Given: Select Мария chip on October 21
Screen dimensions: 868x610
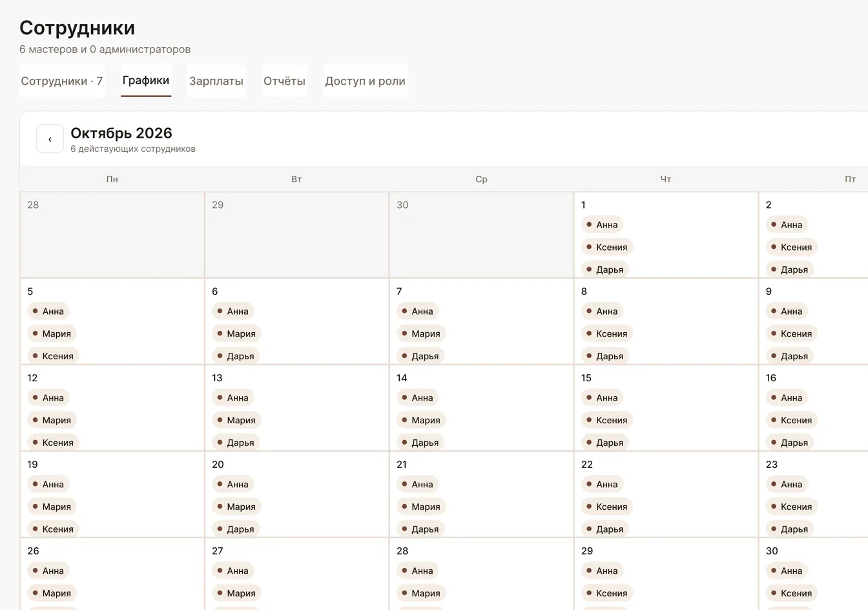Looking at the screenshot, I should click(x=421, y=507).
